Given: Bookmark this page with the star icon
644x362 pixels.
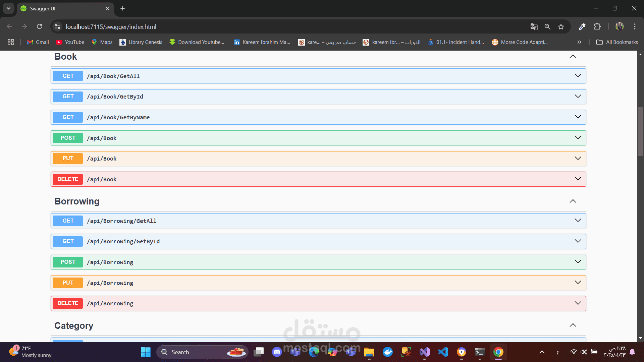Looking at the screenshot, I should pos(561,27).
